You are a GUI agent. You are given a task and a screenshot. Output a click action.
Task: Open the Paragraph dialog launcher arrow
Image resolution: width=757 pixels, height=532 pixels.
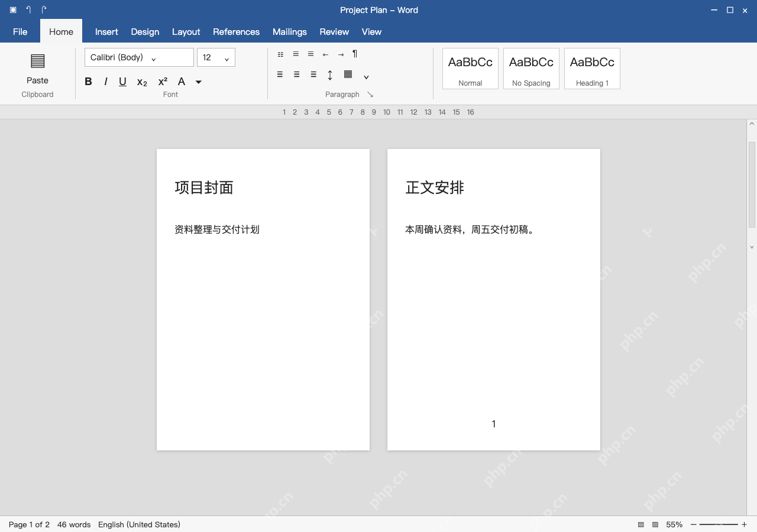click(370, 95)
